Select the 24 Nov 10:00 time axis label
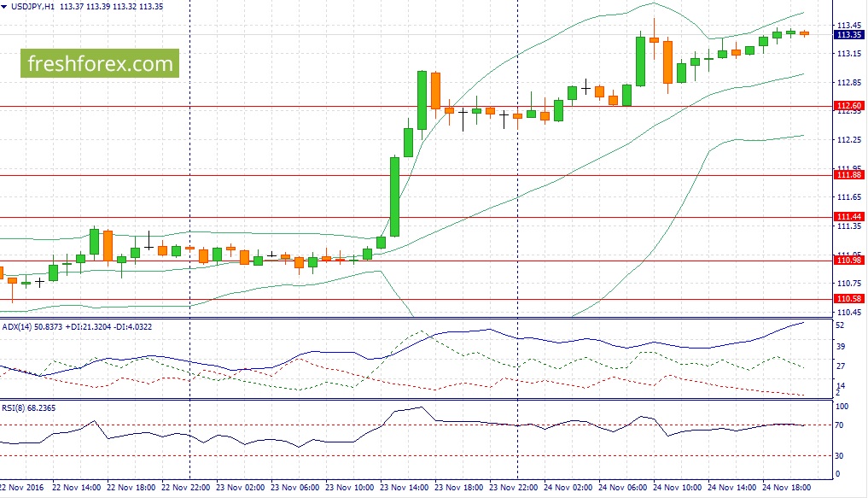Screen dimensions: 868x498 pyautogui.click(x=680, y=487)
